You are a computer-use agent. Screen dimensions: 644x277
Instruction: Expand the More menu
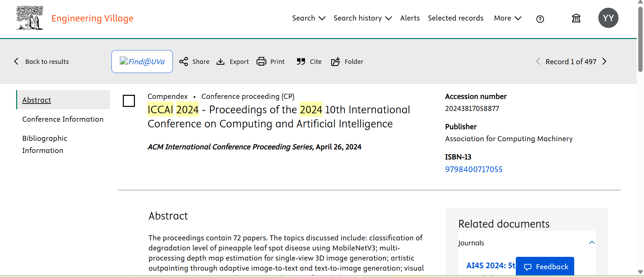(508, 18)
